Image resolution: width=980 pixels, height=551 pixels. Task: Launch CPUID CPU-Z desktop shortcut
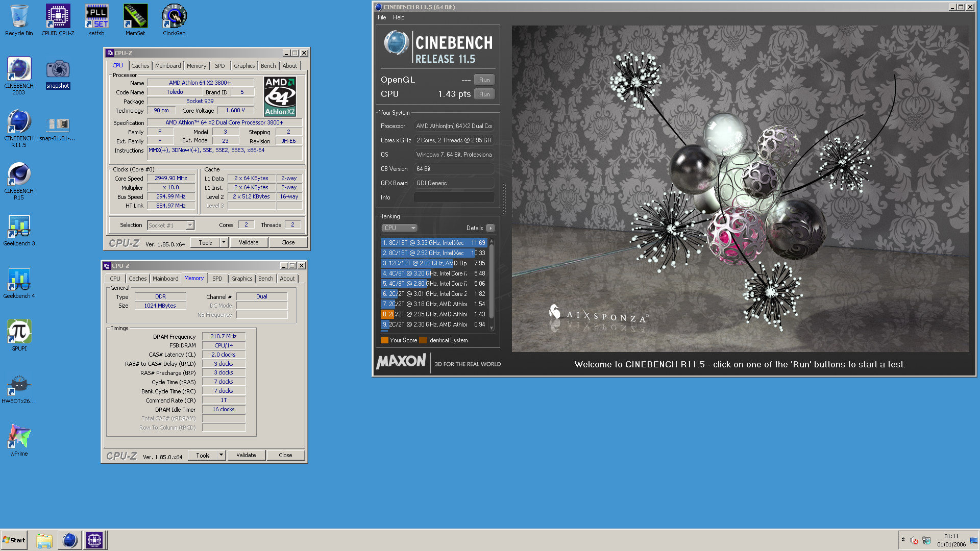point(58,20)
